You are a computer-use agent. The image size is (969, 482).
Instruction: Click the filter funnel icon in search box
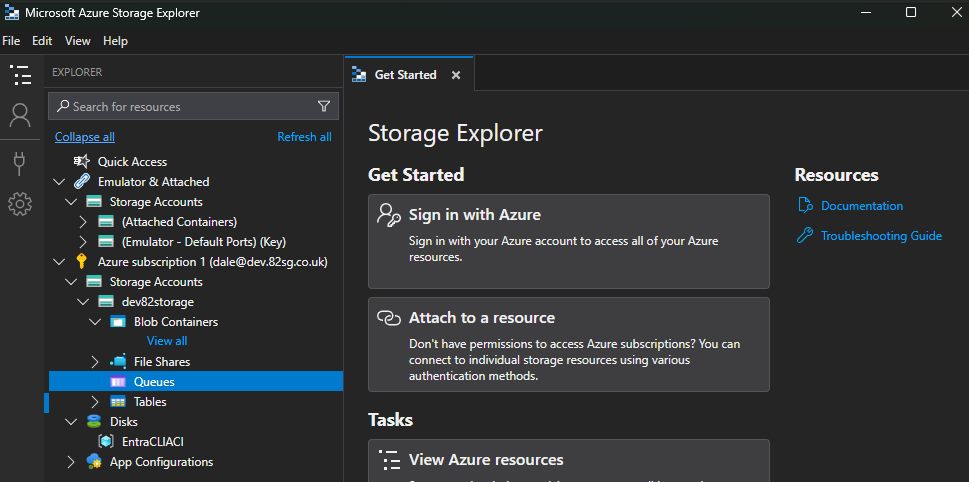(x=324, y=106)
